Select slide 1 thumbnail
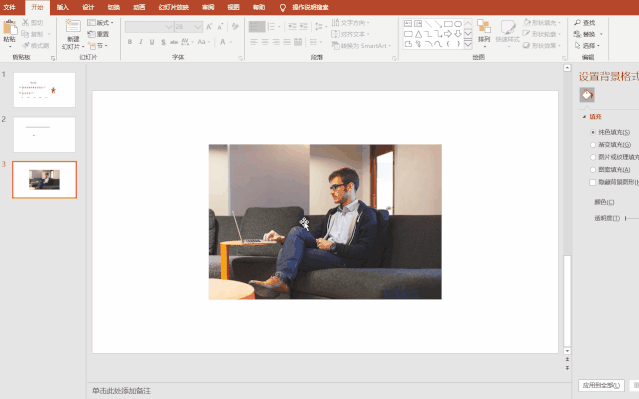 44,90
